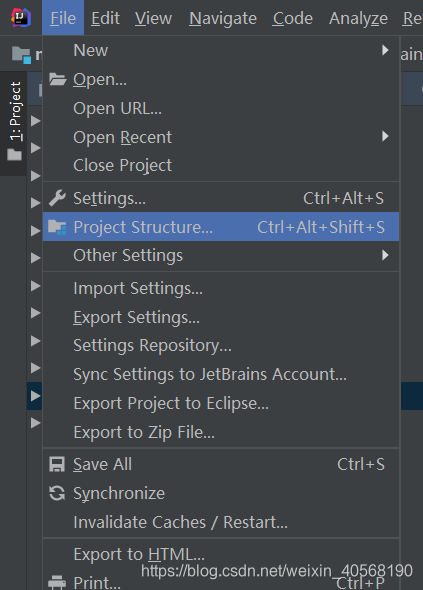Expand the Open Recent submenu arrow
423x590 pixels.
pyautogui.click(x=385, y=136)
